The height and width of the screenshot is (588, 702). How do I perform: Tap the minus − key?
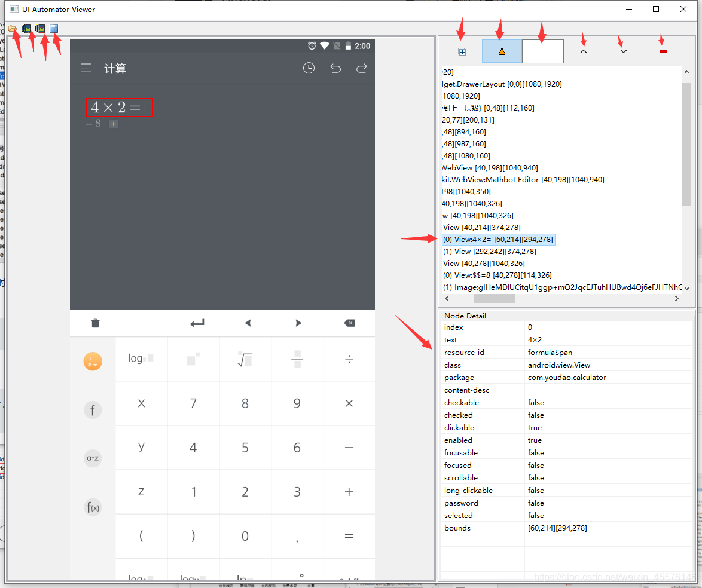(x=349, y=448)
